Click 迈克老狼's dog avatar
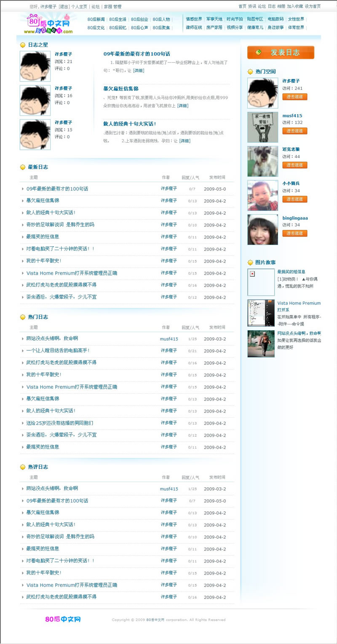 262,161
